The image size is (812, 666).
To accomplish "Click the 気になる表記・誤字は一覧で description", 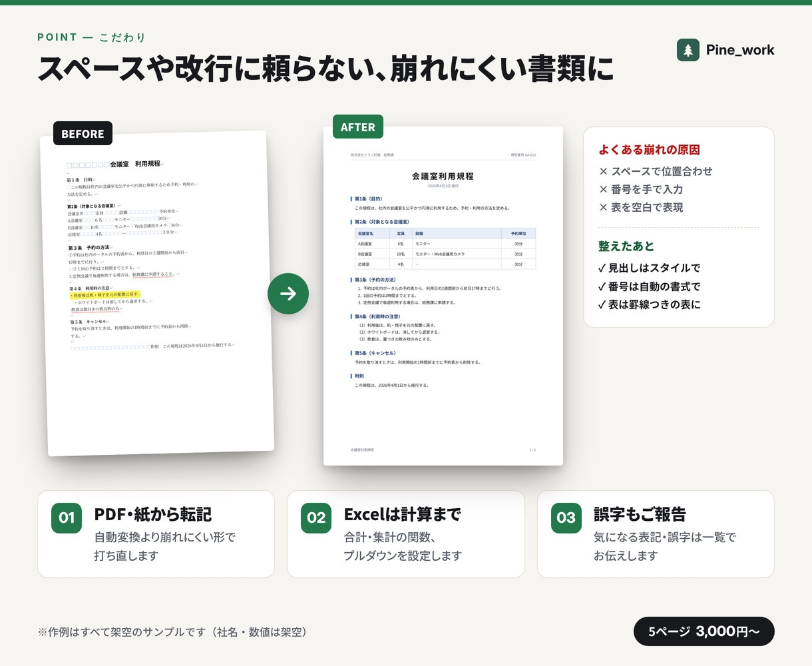I will point(665,537).
